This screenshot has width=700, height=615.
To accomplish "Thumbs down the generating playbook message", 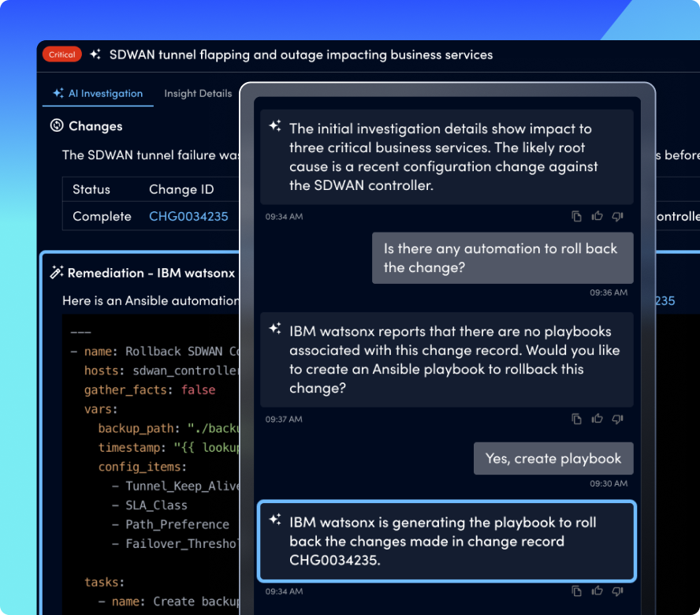I will [617, 591].
